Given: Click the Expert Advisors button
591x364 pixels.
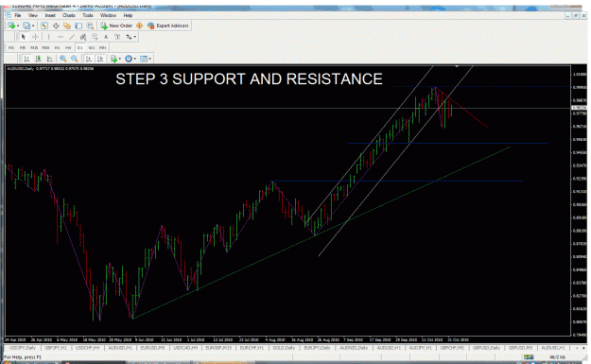Looking at the screenshot, I should pos(168,26).
